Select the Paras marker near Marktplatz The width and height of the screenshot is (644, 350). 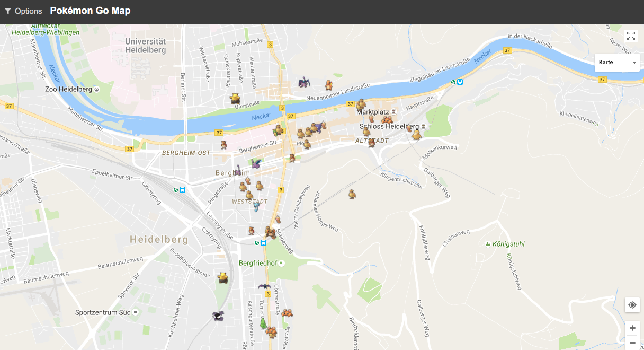tap(387, 120)
